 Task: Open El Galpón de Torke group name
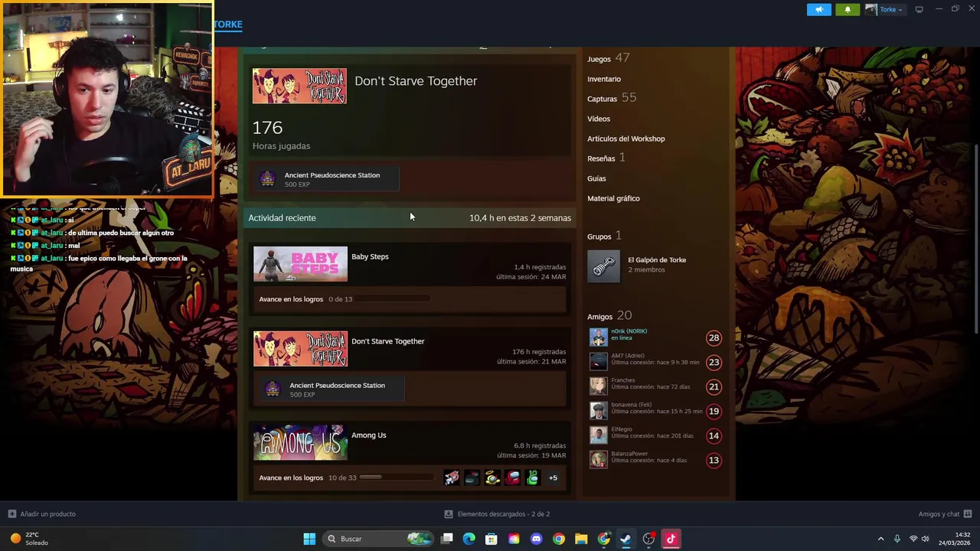click(657, 260)
